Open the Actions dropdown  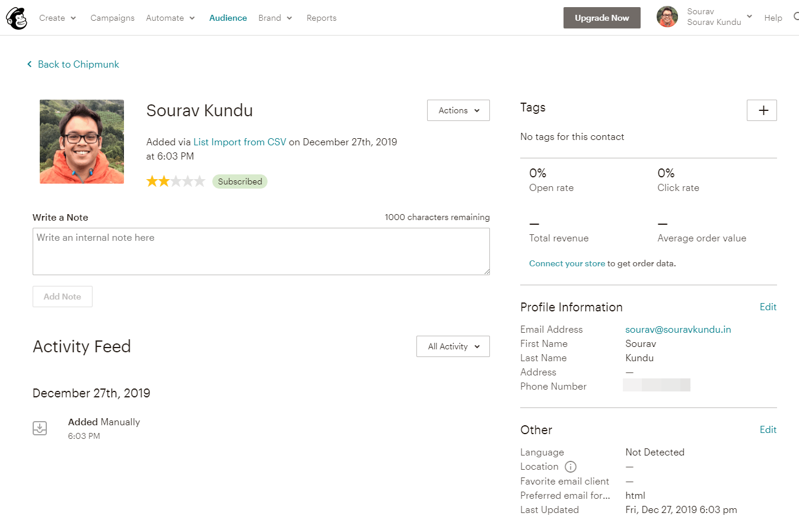coord(459,110)
